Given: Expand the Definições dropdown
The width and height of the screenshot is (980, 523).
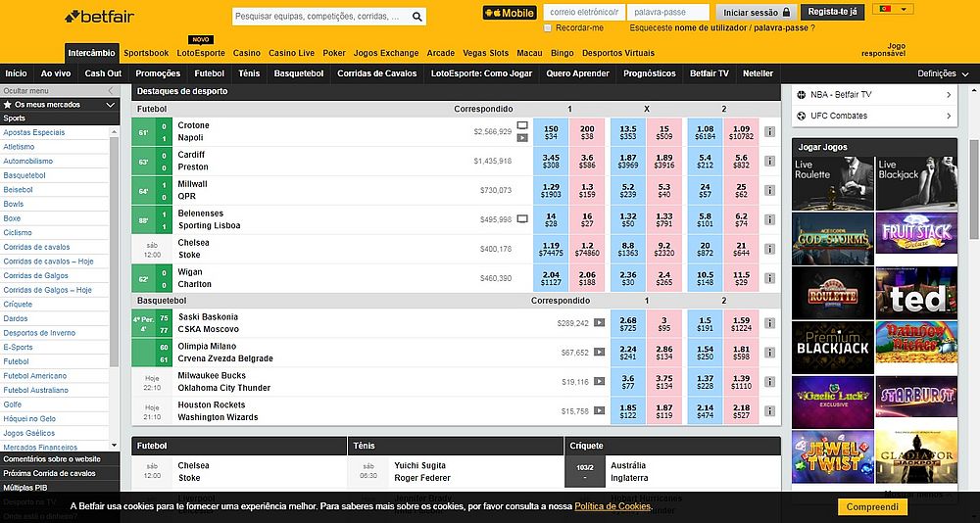Looking at the screenshot, I should [943, 73].
